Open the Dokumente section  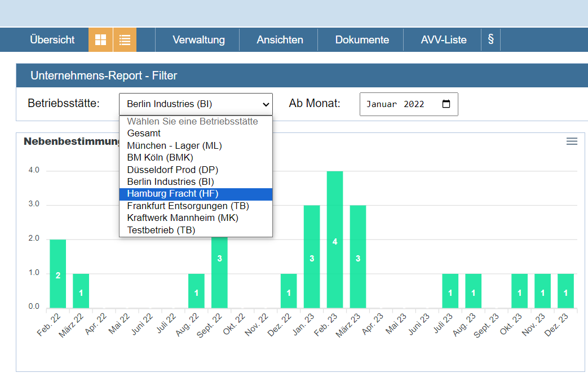coord(362,40)
